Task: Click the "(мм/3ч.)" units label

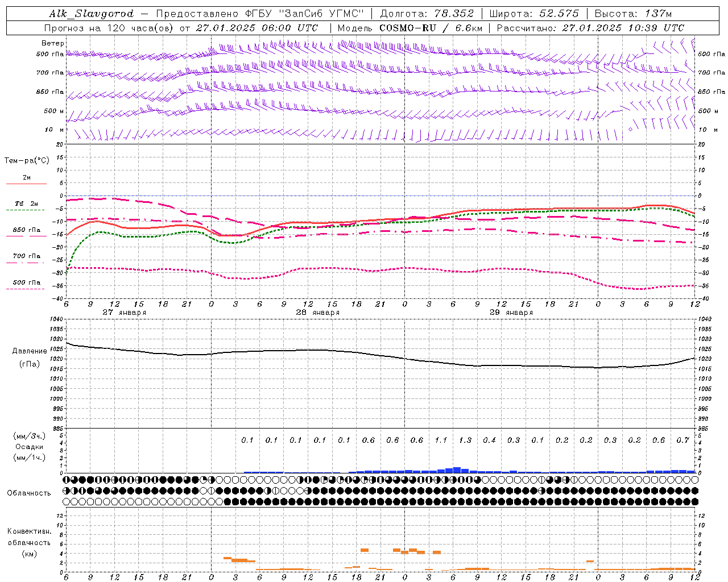Action: 30,436
